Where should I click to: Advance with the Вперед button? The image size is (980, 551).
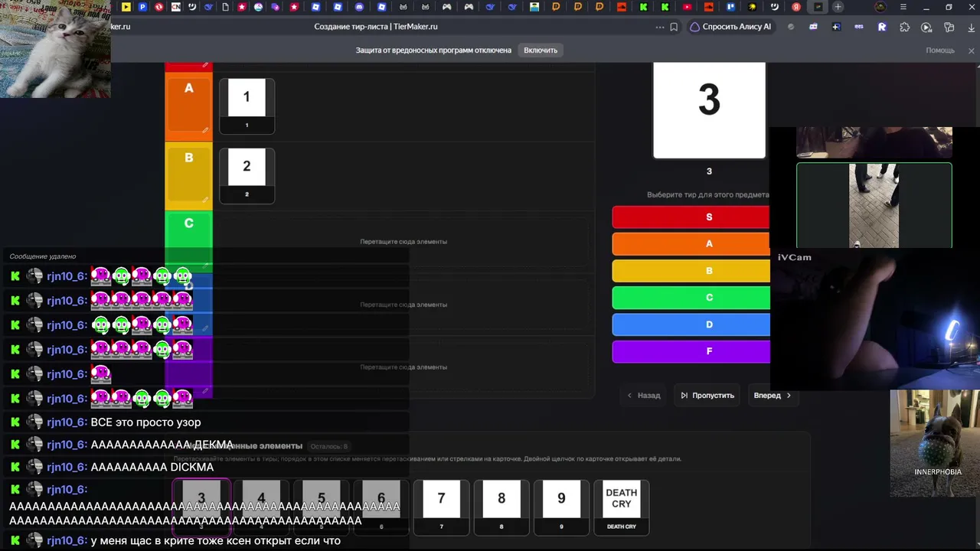(772, 396)
